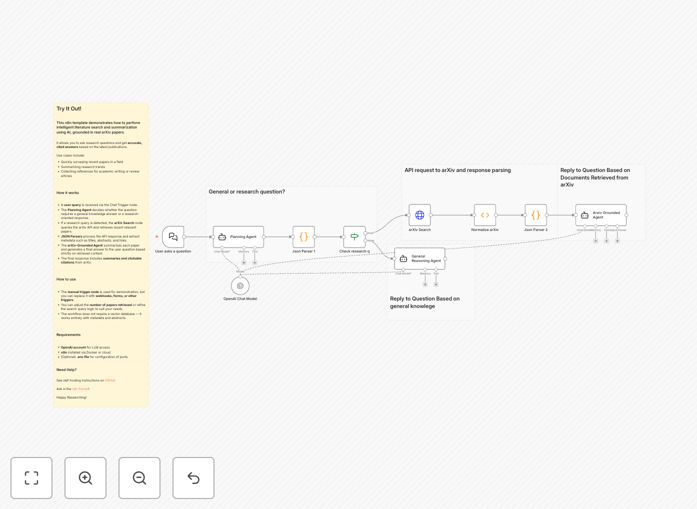
Task: Add Memory via plus under General Reasoning Agent
Action: coord(425,284)
